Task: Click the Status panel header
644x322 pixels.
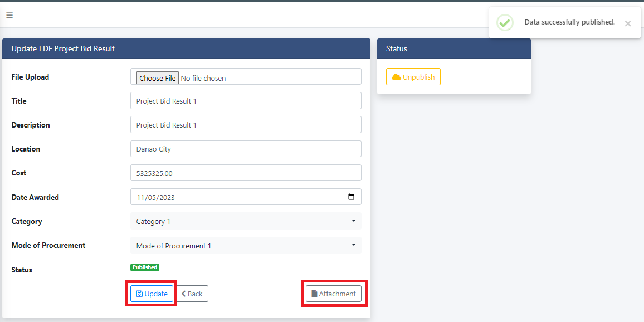Action: [454, 48]
